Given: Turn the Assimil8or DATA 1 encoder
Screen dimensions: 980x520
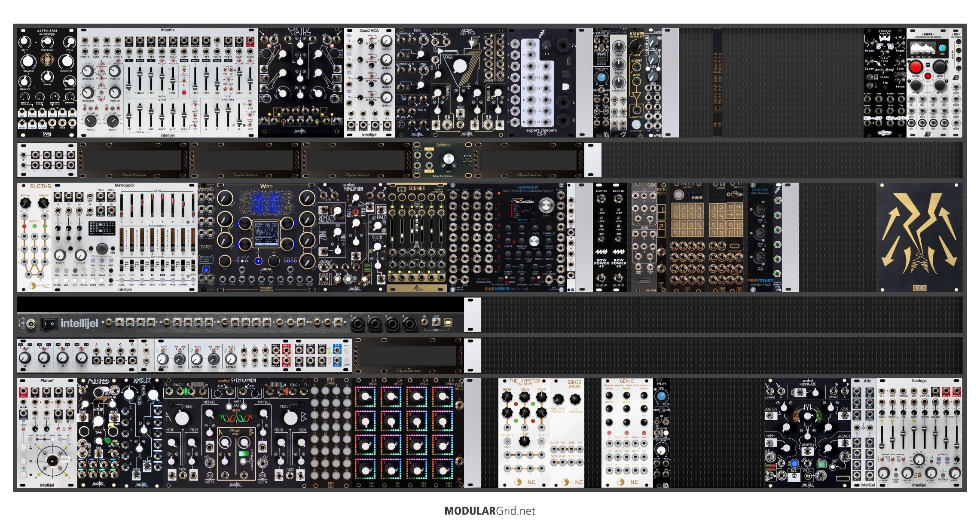Looking at the screenshot, I should click(546, 205).
